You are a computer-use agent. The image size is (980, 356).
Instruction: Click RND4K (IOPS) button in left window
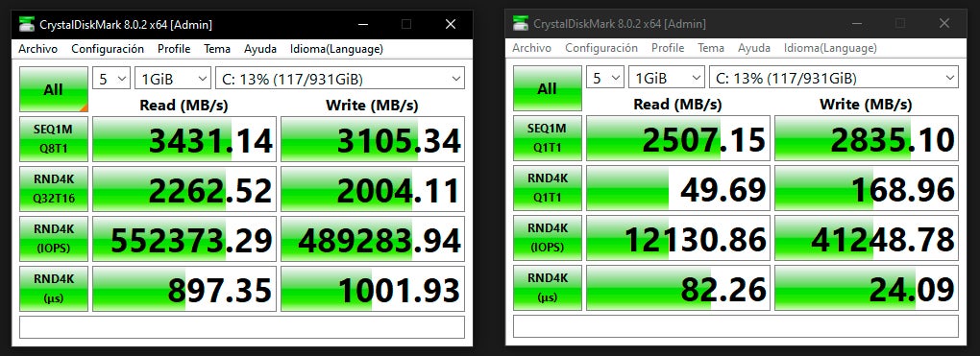coord(54,239)
